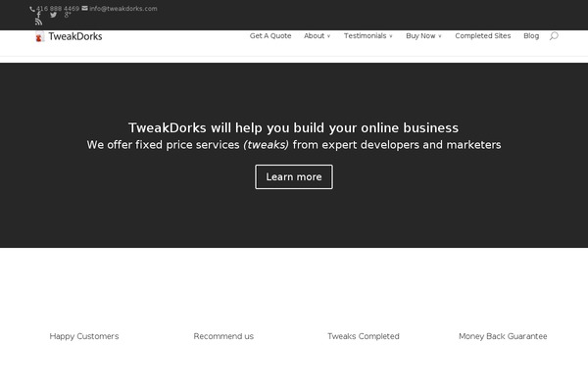Image resolution: width=588 pixels, height=392 pixels.
Task: Click the info@tweakdorks.com email link
Action: [123, 8]
